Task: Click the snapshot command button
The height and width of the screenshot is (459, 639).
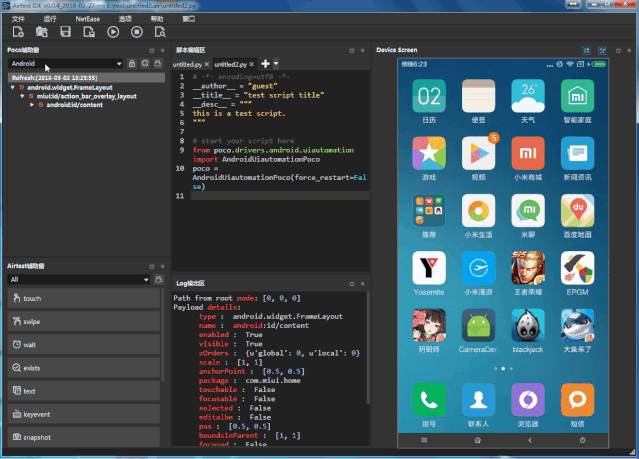Action: (x=84, y=437)
